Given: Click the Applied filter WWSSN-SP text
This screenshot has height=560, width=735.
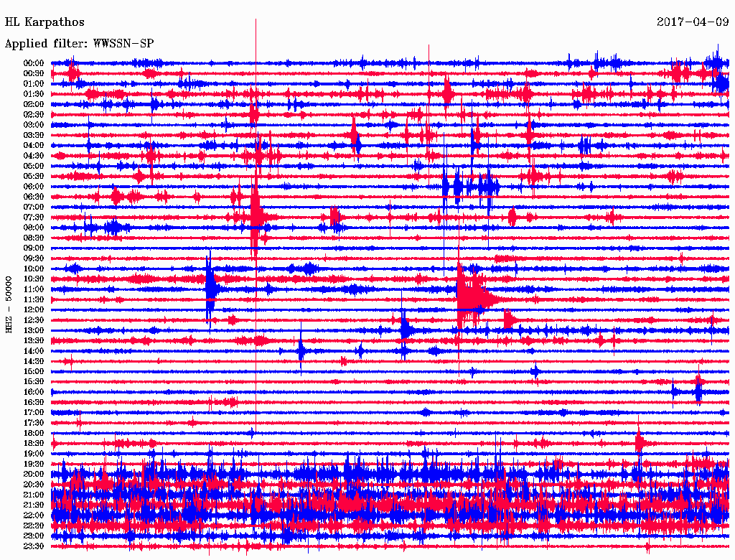Looking at the screenshot, I should (79, 44).
